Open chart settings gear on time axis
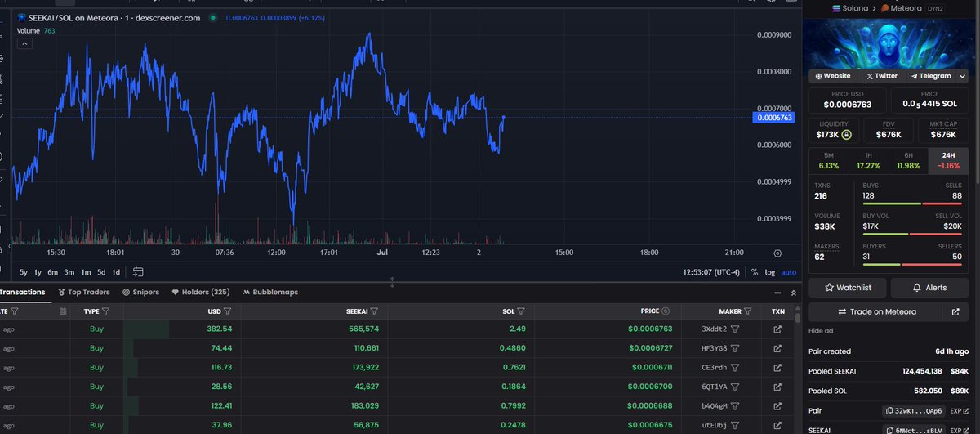Image resolution: width=980 pixels, height=434 pixels. pos(777,253)
